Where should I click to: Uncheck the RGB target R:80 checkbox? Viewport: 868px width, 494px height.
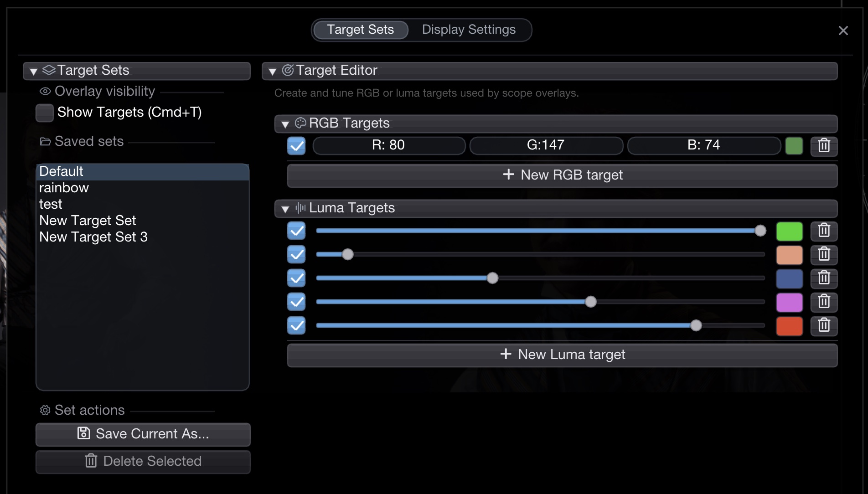296,146
